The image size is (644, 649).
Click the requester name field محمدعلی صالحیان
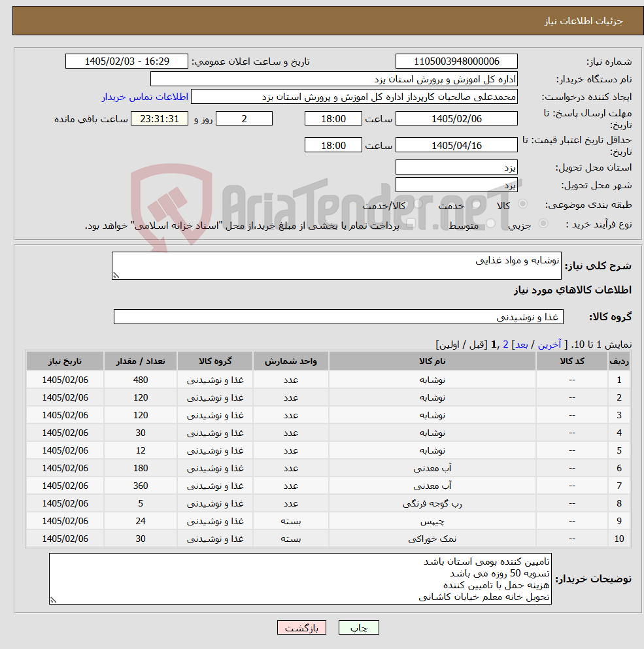coord(354,97)
